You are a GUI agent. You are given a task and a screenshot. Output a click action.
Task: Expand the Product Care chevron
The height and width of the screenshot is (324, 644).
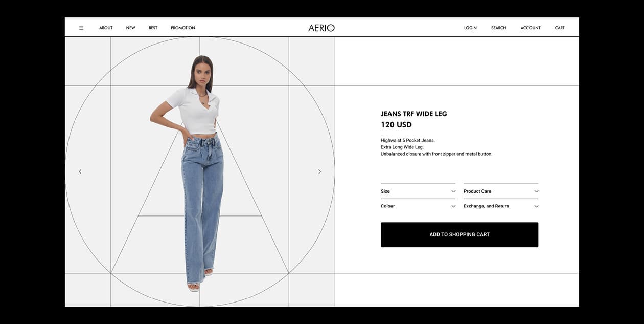coord(536,191)
